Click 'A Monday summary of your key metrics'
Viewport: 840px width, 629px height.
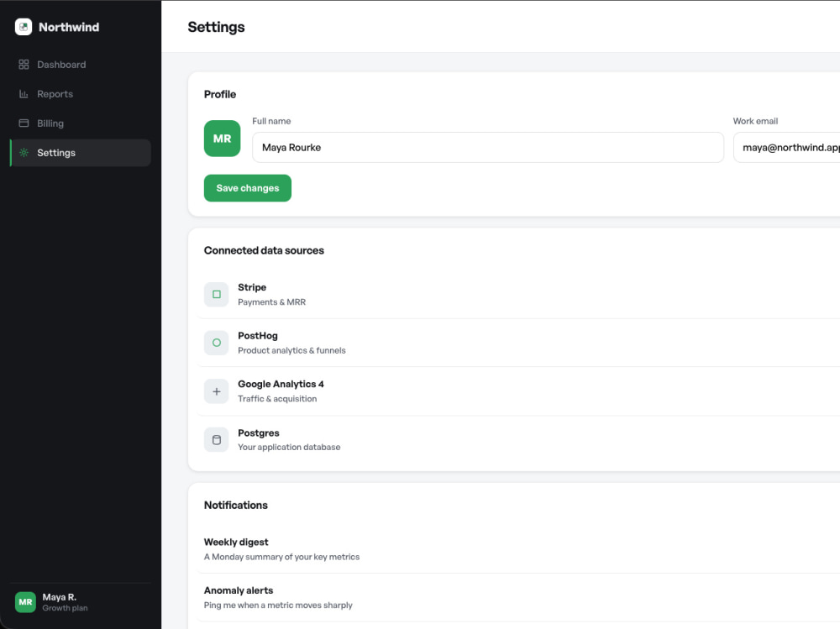click(x=281, y=557)
